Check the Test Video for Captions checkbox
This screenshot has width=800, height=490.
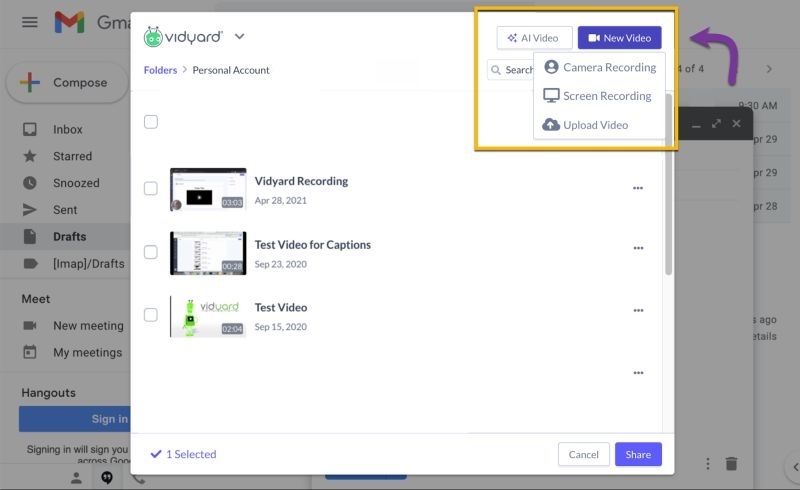151,252
